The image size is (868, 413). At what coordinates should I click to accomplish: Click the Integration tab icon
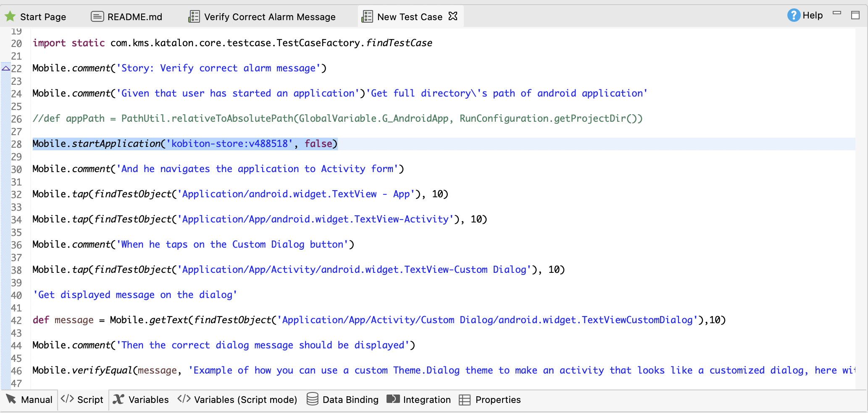393,399
